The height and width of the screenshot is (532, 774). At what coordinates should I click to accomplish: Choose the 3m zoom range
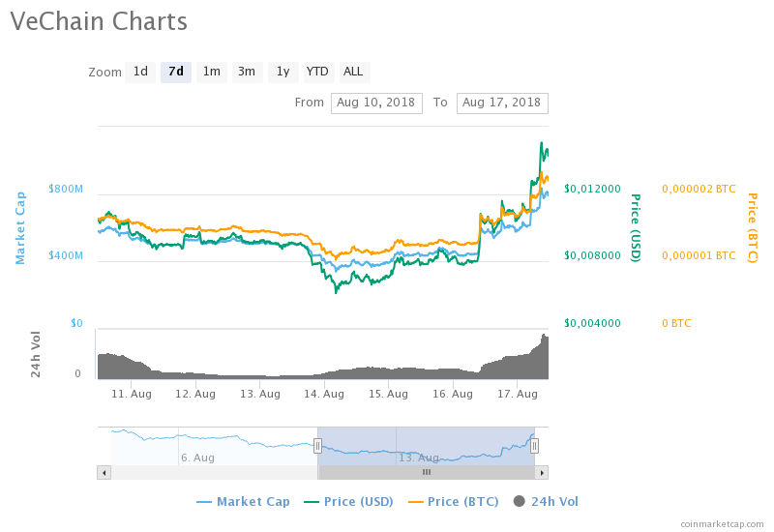[x=248, y=72]
